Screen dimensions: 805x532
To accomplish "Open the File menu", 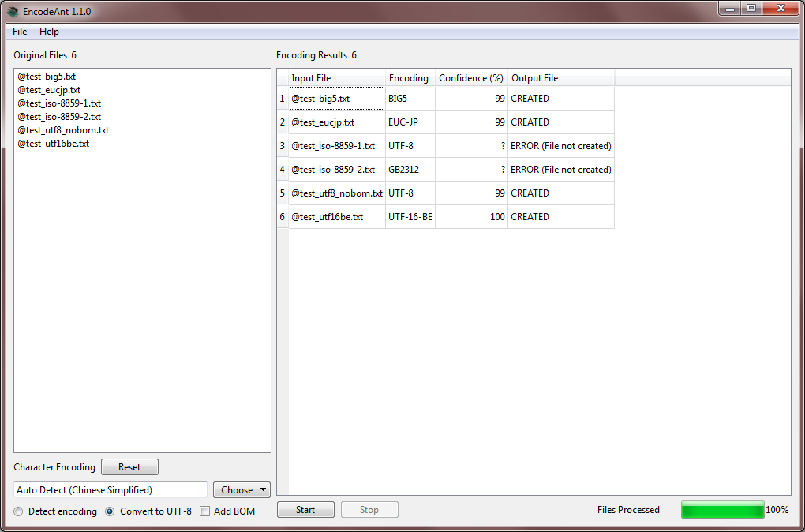I will (20, 32).
